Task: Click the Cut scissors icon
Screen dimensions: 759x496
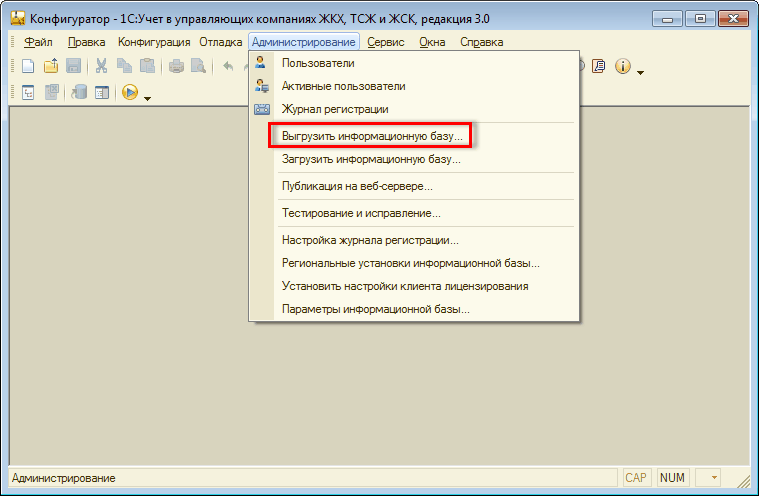Action: [101, 65]
